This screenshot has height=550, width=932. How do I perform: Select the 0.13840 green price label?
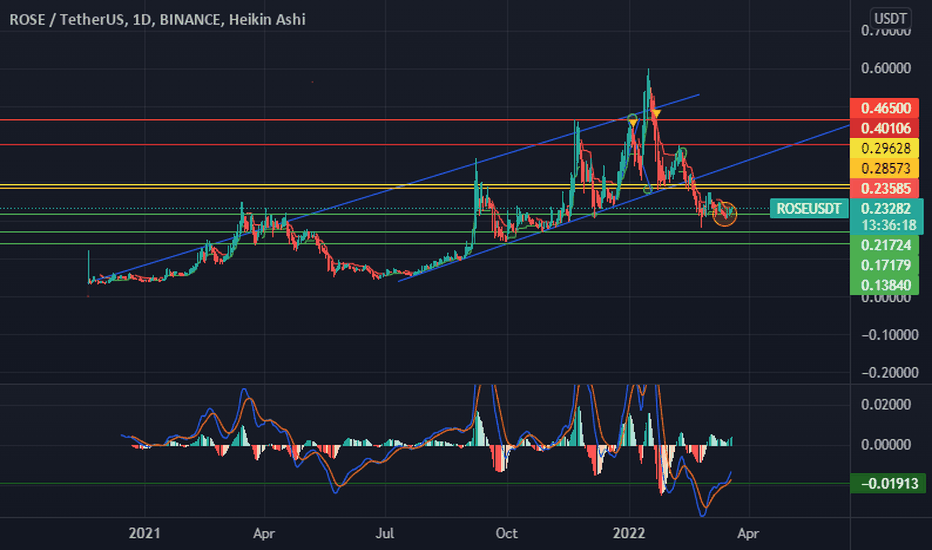(x=884, y=285)
